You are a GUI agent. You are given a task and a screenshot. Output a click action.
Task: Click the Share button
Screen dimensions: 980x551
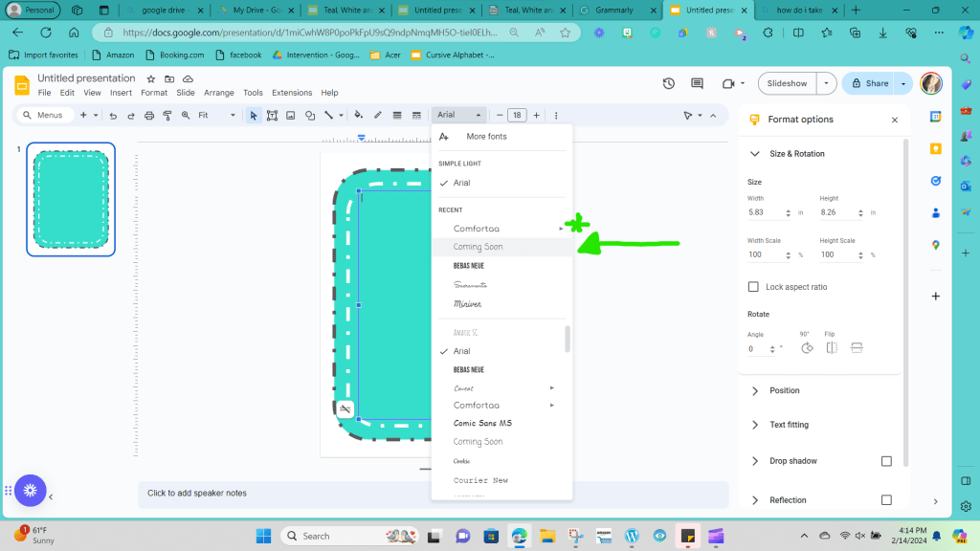[x=869, y=83]
